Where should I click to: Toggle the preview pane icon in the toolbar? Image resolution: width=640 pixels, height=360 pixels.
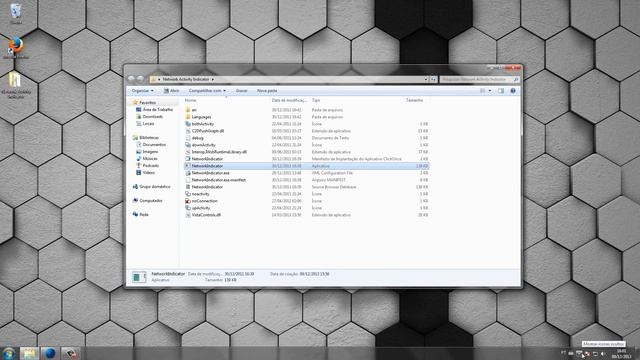[x=501, y=91]
